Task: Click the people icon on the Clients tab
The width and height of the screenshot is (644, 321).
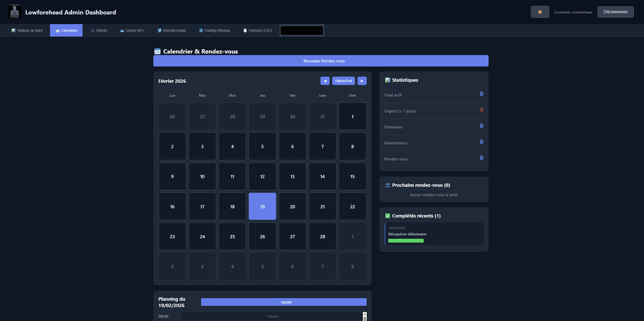Action: pos(93,30)
